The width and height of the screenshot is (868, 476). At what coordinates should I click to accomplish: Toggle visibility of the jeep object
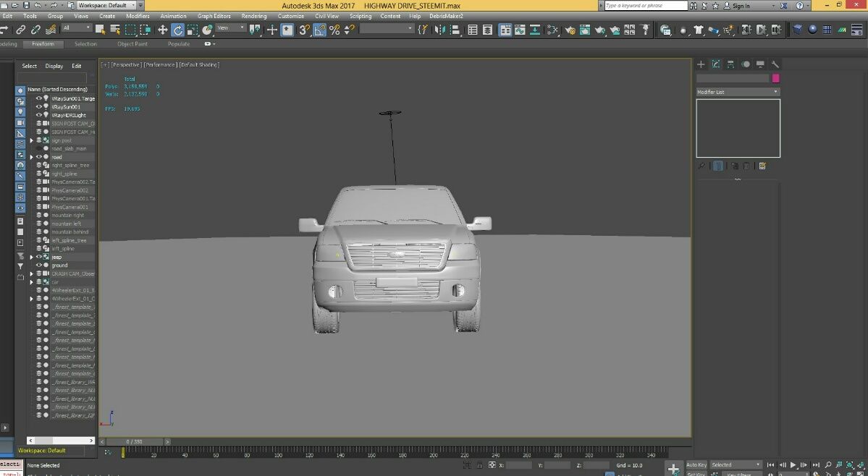[x=39, y=257]
